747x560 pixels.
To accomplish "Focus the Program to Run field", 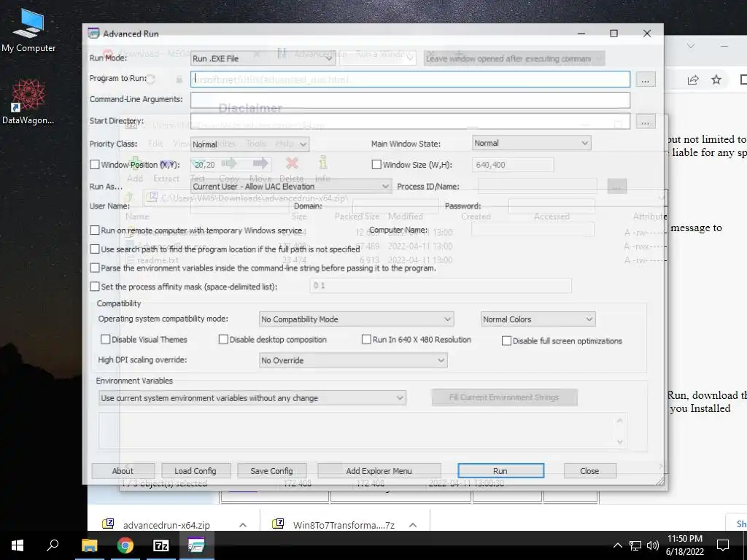I will click(x=410, y=79).
